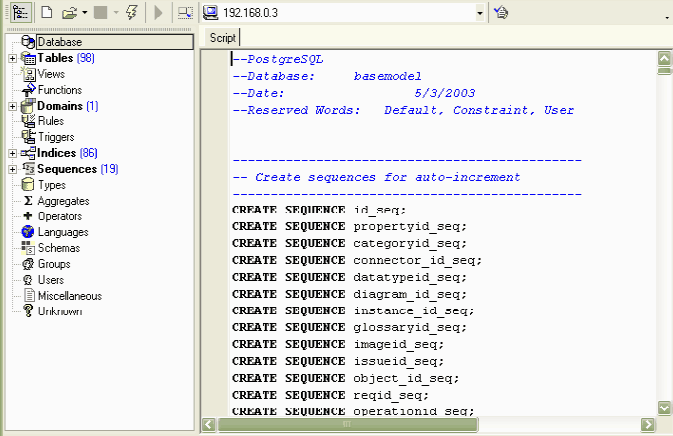The width and height of the screenshot is (673, 436).
Task: Click the line CREATE SEQUENCE propertyid_seq;
Action: tap(349, 227)
